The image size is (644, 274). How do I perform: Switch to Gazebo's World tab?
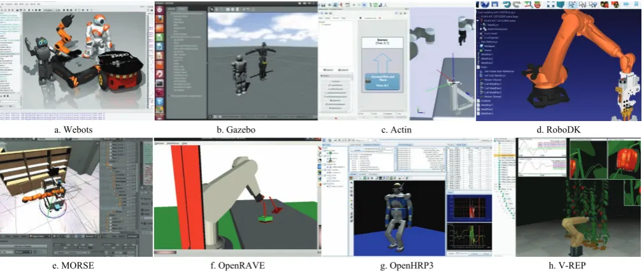tap(171, 9)
